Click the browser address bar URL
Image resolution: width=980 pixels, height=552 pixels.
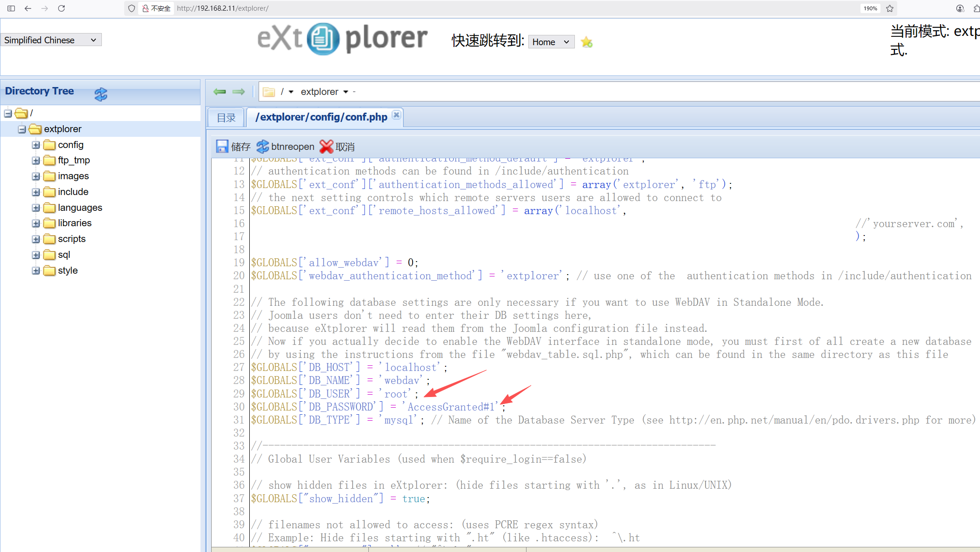click(222, 8)
